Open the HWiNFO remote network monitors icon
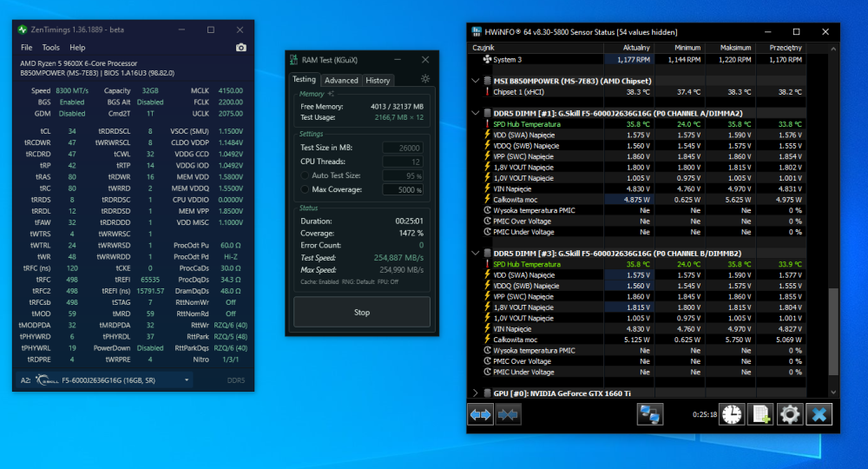The height and width of the screenshot is (469, 868). (650, 414)
